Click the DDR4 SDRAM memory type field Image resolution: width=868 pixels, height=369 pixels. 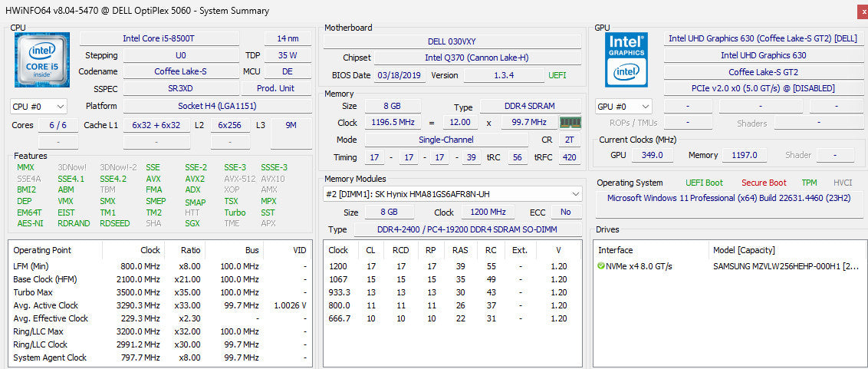coord(531,107)
